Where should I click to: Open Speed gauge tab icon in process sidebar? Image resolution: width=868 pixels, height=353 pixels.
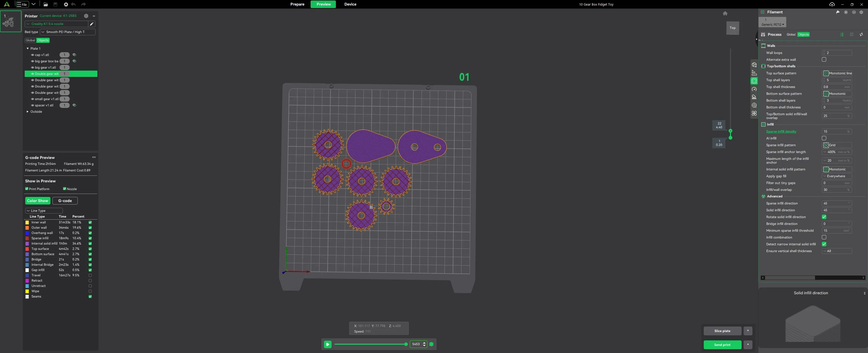point(754,89)
